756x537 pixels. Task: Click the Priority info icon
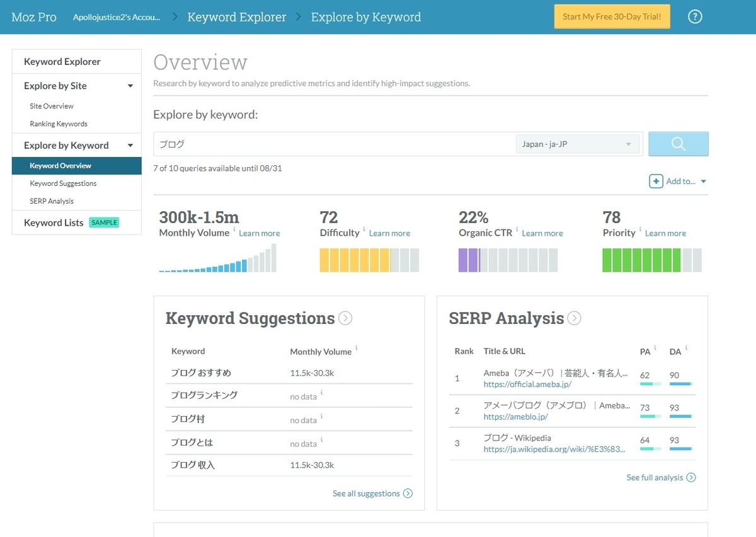(x=640, y=229)
